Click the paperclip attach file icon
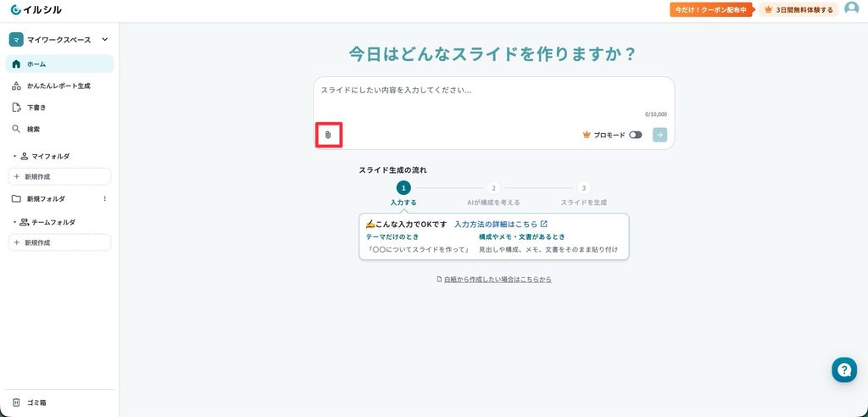Viewport: 868px width, 417px height. (328, 135)
